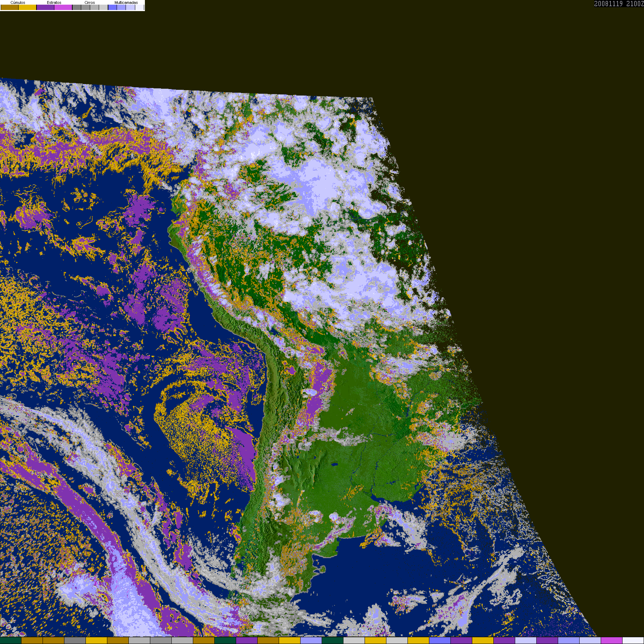
Task: Click the dark purple Estratos legend swatch
Action: [x=45, y=7]
